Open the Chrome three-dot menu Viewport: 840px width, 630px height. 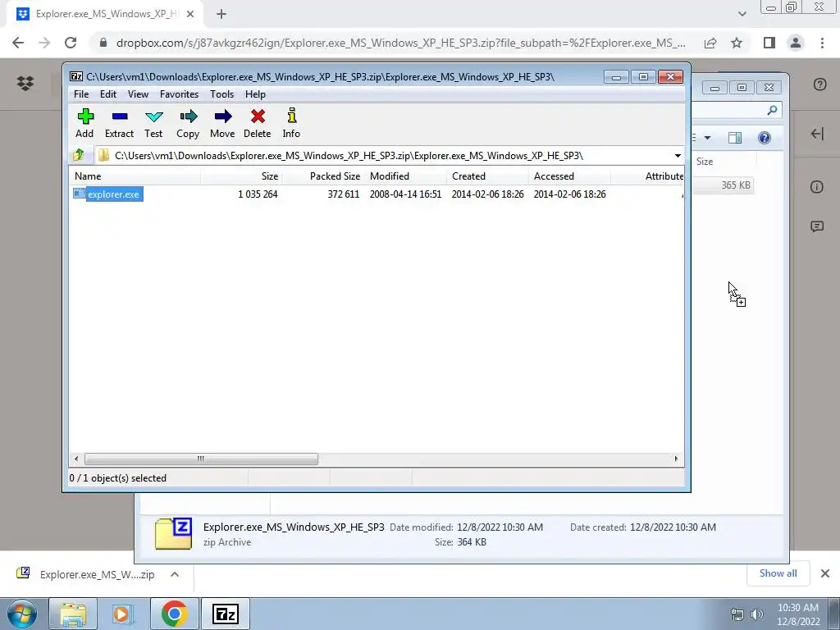pyautogui.click(x=822, y=43)
